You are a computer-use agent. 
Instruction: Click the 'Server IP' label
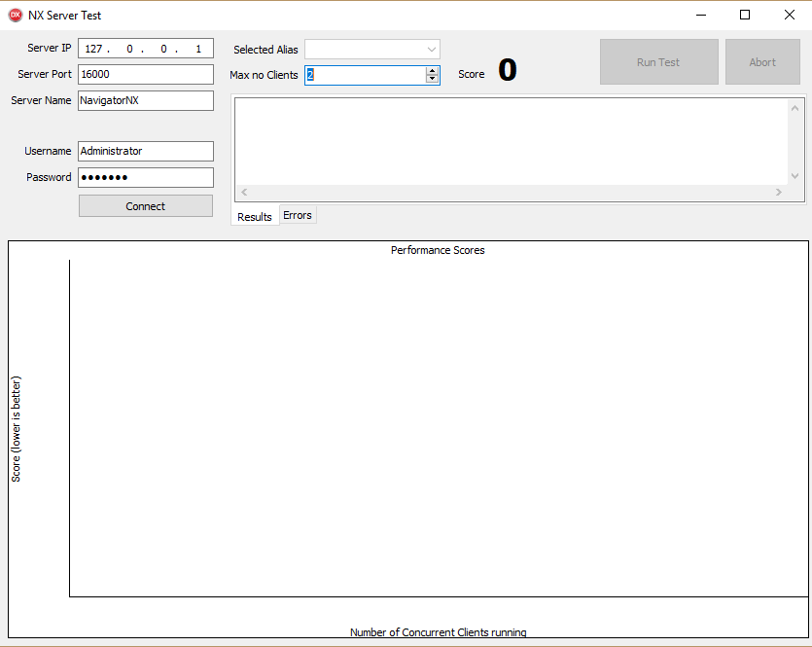click(x=50, y=49)
